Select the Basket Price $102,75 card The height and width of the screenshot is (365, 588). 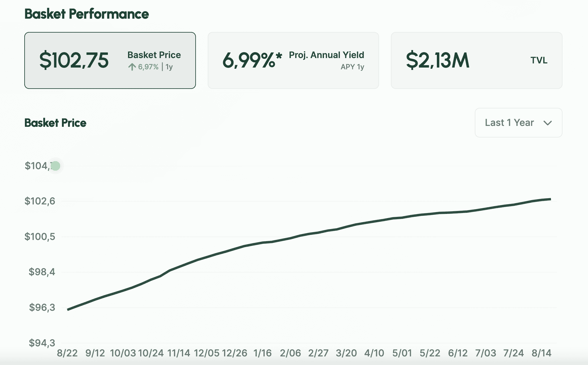(110, 60)
